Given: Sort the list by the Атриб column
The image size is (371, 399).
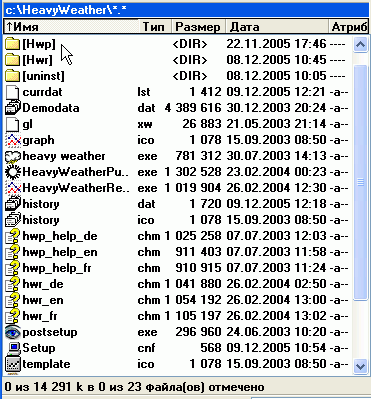Looking at the screenshot, I should 349,27.
